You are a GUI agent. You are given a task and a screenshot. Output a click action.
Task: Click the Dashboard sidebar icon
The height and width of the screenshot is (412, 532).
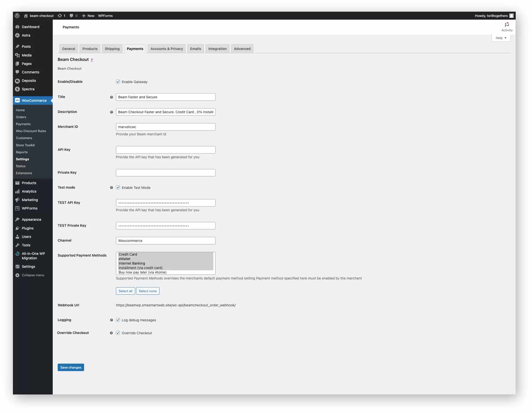pyautogui.click(x=18, y=27)
